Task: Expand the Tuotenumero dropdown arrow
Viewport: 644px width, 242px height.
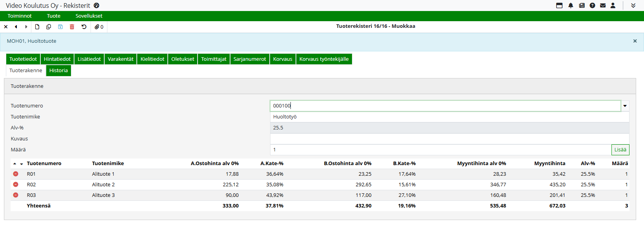Action: (x=625, y=106)
